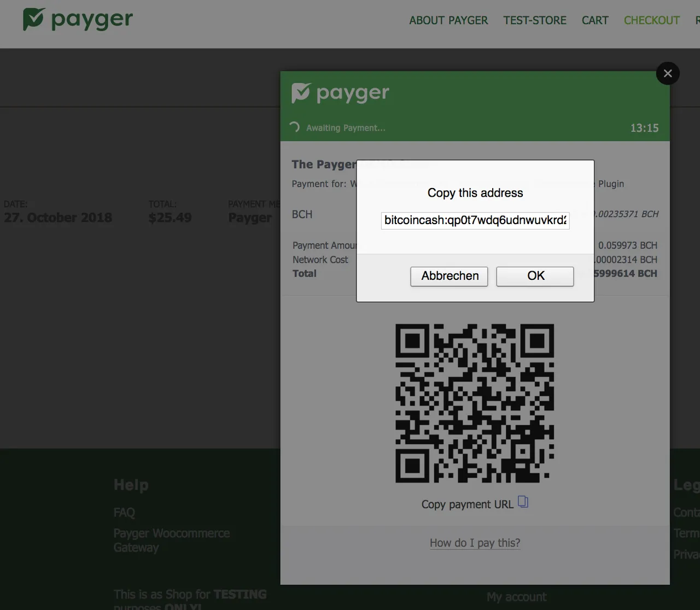Open the CART page

click(595, 20)
